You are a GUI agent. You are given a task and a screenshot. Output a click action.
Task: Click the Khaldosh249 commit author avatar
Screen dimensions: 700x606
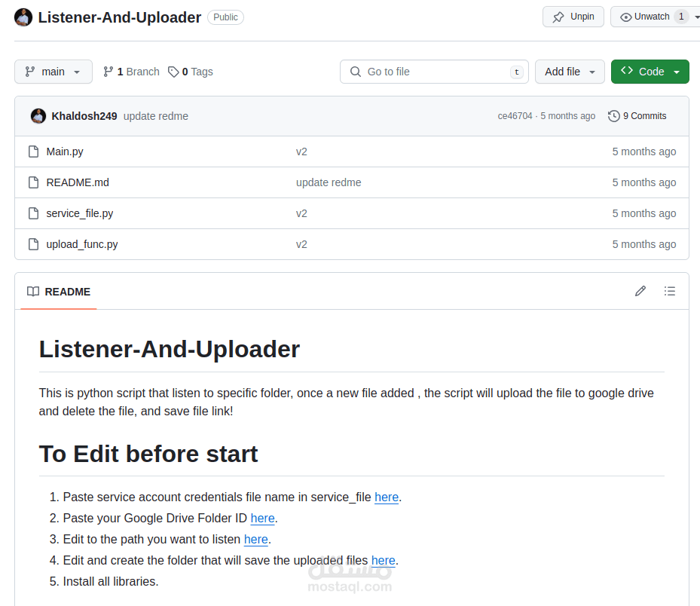tap(38, 116)
